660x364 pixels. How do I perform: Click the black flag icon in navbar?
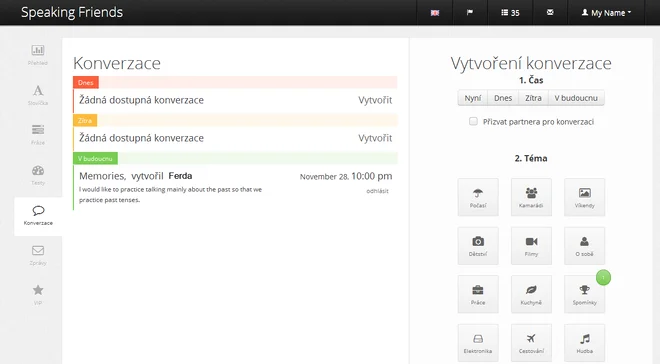470,13
